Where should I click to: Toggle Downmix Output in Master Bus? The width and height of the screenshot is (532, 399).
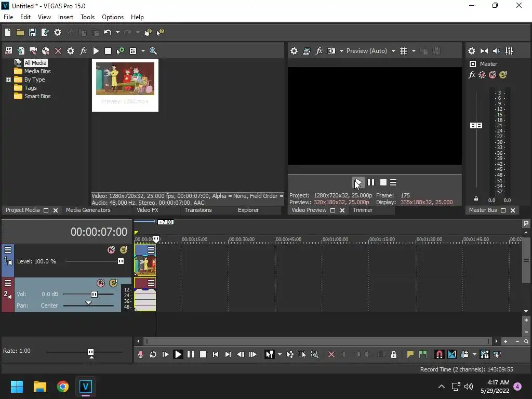tap(484, 51)
